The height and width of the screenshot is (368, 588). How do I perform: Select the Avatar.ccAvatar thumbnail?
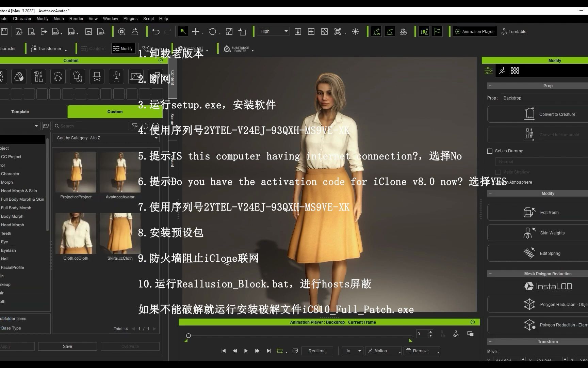point(120,172)
